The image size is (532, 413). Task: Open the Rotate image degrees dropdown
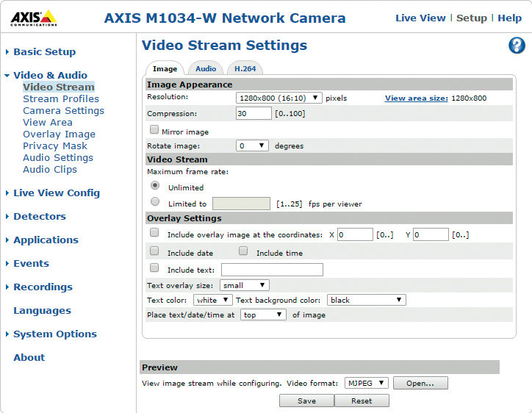click(252, 146)
